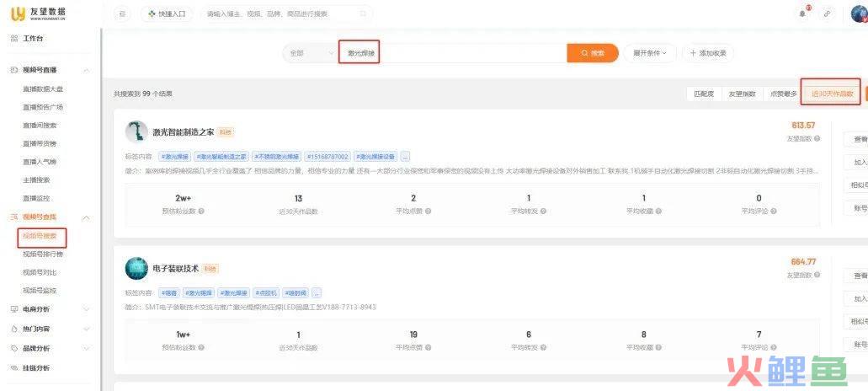Image resolution: width=868 pixels, height=391 pixels.
Task: Open 直播间搜索 in the sidebar
Action: point(40,126)
